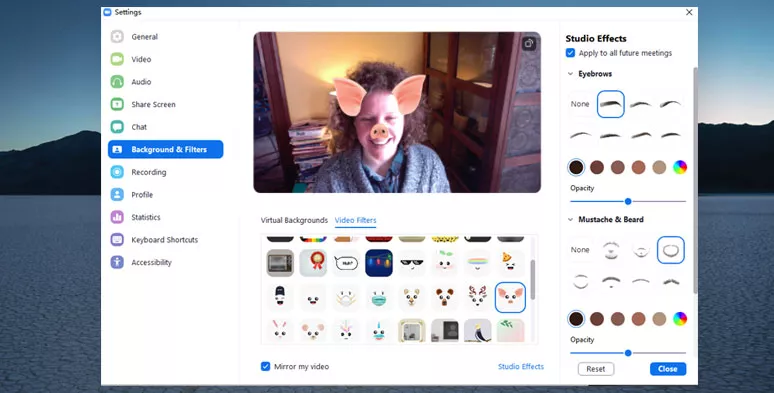Open Video settings in sidebar

click(x=165, y=59)
